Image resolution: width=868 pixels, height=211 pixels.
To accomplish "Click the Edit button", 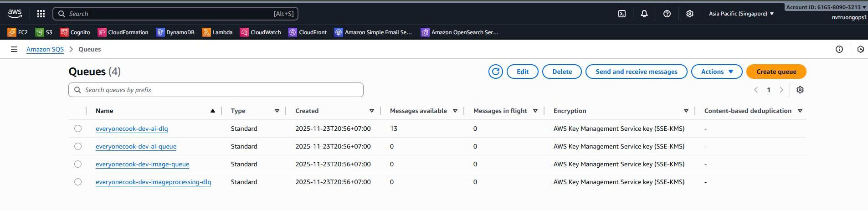I will [x=523, y=72].
